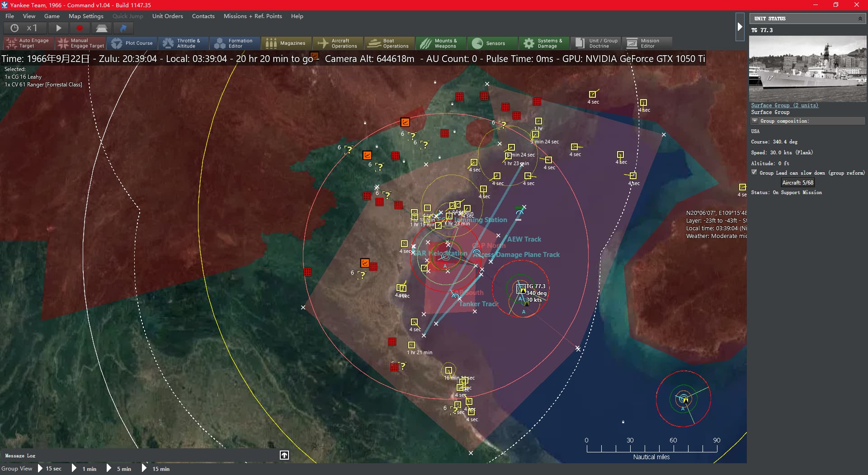Screen dimensions: 868x475
Task: Start the simulation with the play button
Action: click(58, 28)
